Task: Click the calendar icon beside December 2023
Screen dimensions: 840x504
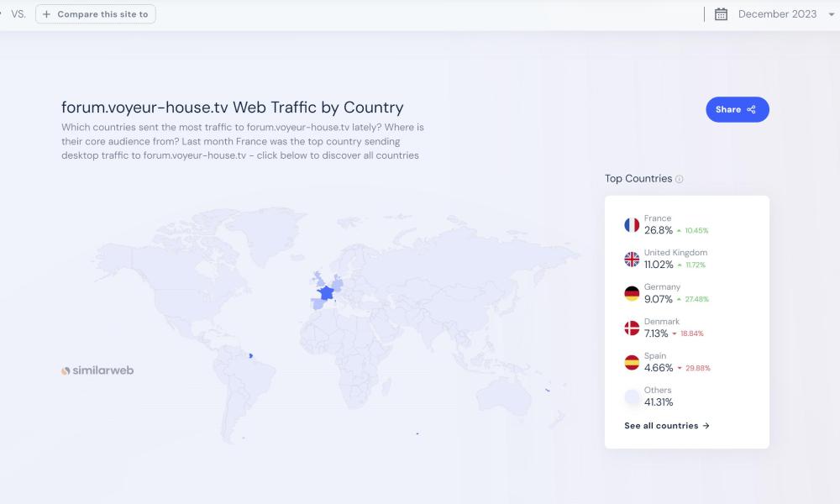Action: [x=721, y=14]
